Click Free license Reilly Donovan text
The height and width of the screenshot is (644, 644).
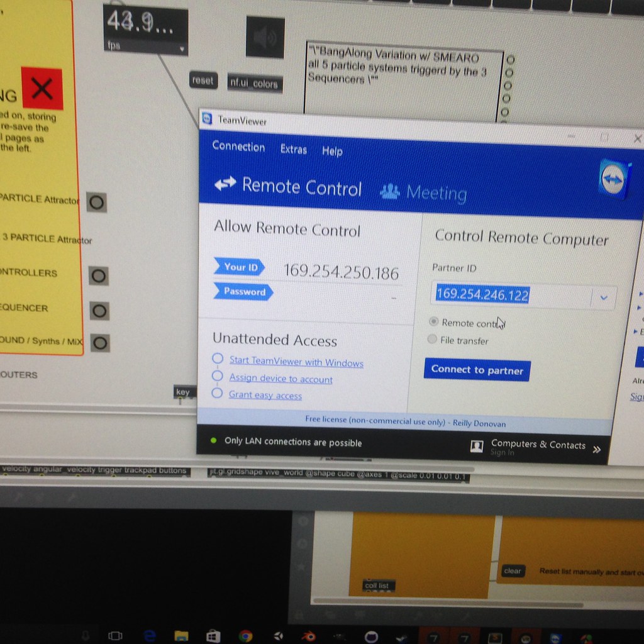(x=406, y=421)
